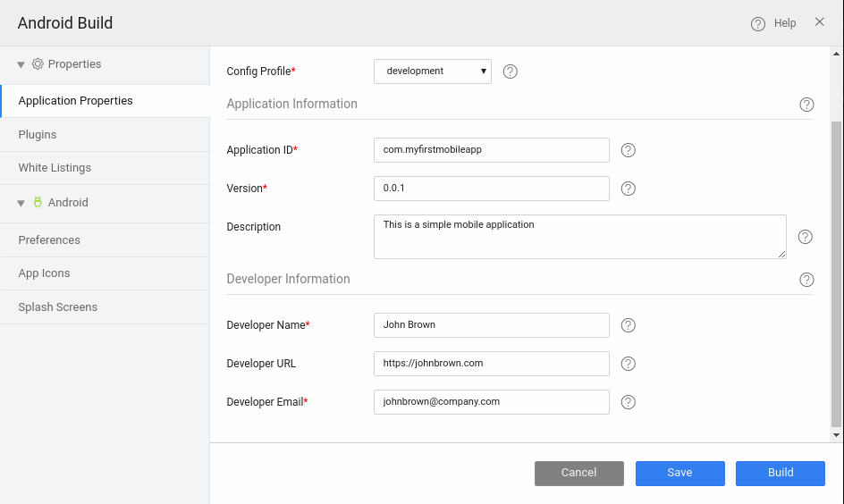This screenshot has height=504, width=844.
Task: Collapse the Android section in sidebar
Action: 21,203
